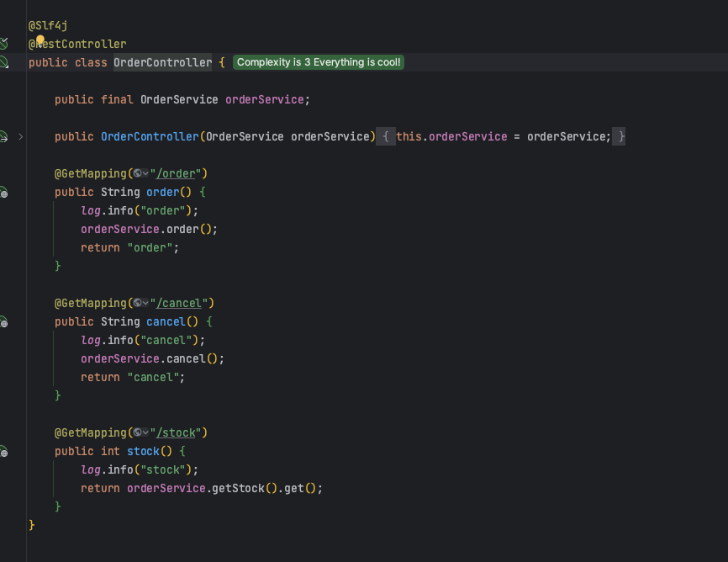The image size is (728, 562).
Task: Click the "Complexity is 3 Everything is cool!" hint
Action: (x=319, y=62)
